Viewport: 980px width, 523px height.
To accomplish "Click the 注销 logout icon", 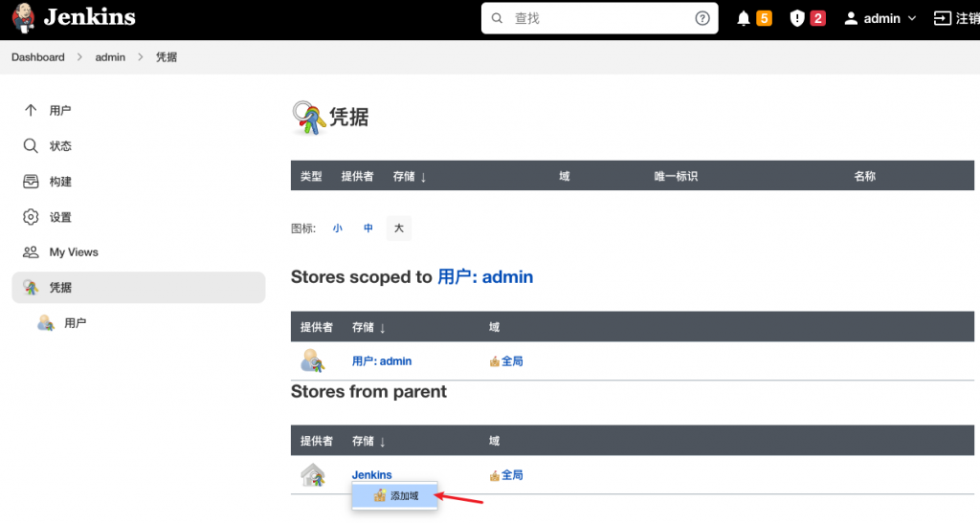I will [x=942, y=19].
